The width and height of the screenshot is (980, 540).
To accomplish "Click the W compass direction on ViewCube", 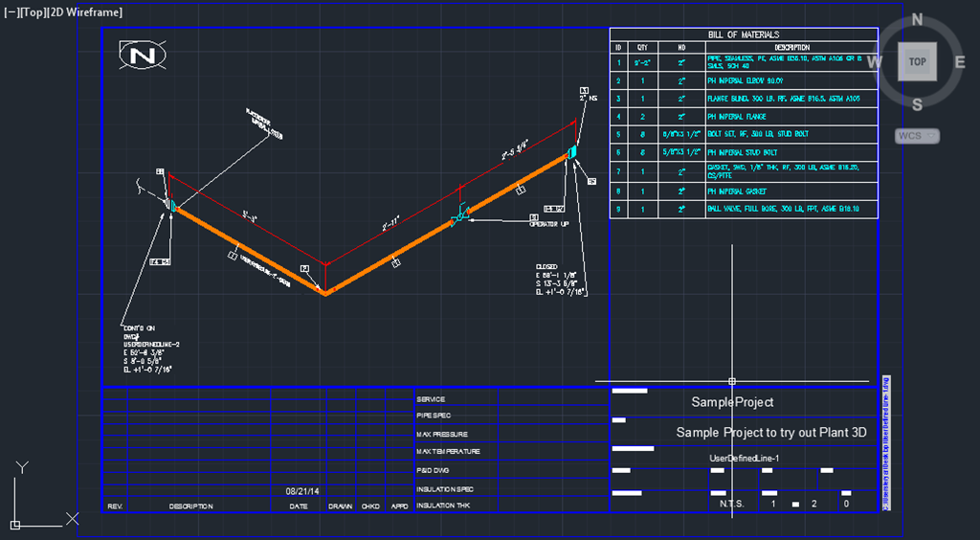I will [874, 63].
